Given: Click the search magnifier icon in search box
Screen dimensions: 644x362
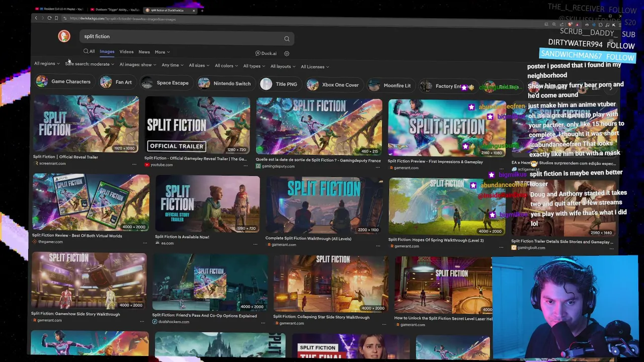Looking at the screenshot, I should (x=287, y=39).
